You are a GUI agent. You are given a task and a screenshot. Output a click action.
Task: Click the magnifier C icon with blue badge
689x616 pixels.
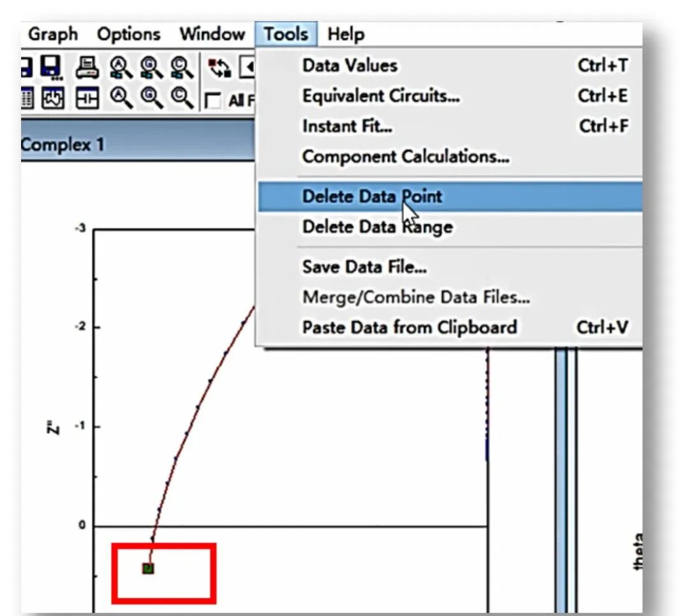(x=181, y=68)
